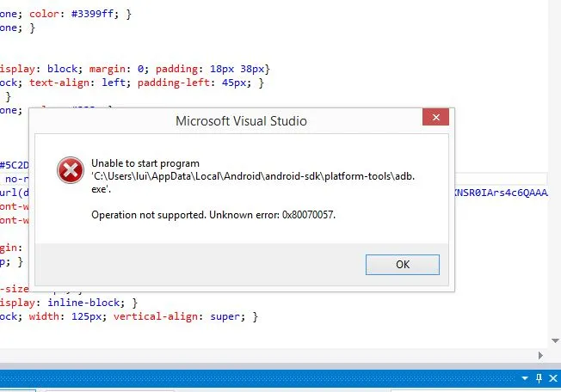Click the '#3399ff' color value in code

pos(92,14)
